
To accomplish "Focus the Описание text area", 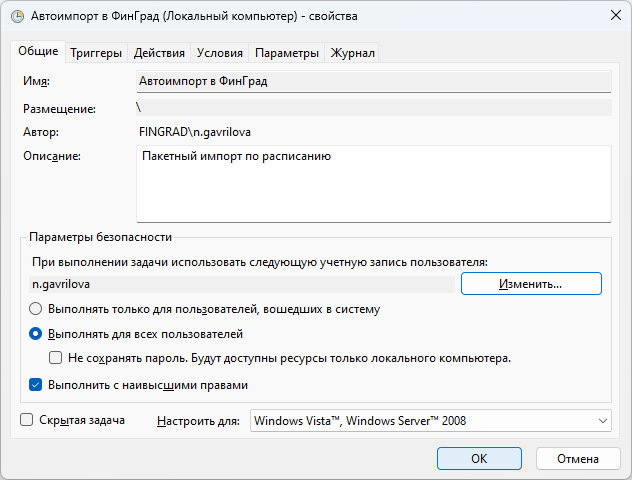I will point(373,184).
